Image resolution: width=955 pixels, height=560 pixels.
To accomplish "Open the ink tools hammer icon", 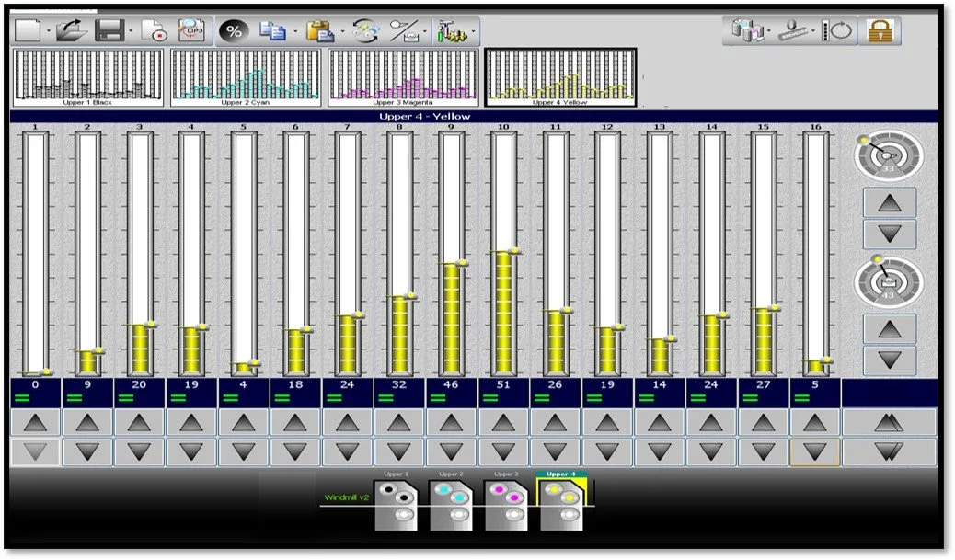I will (452, 31).
